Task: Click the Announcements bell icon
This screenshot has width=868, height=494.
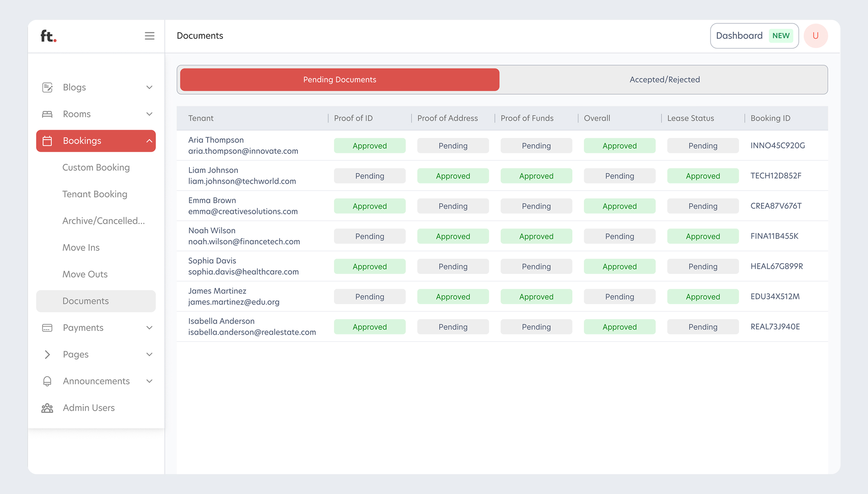Action: [x=47, y=381]
